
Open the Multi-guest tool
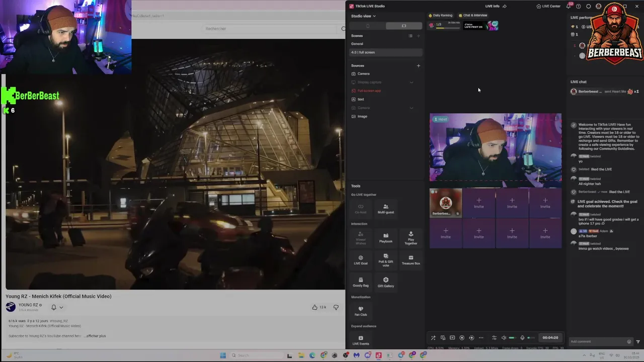coord(386,209)
